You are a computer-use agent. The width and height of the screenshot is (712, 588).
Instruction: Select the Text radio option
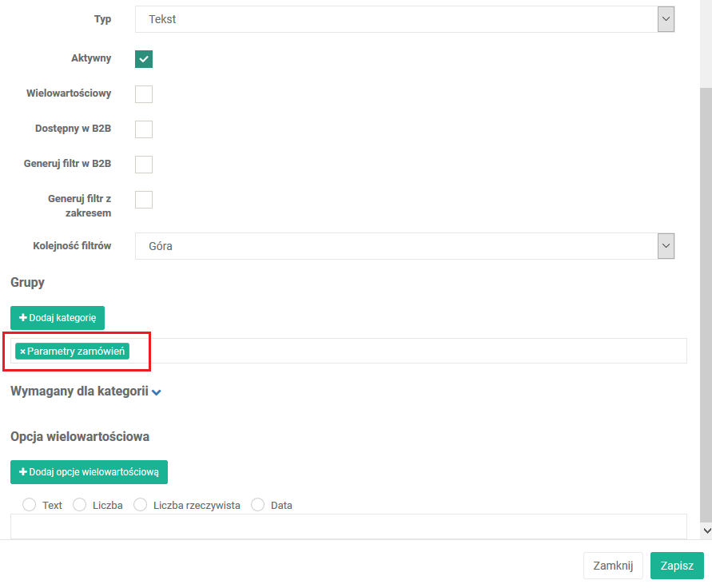(30, 505)
